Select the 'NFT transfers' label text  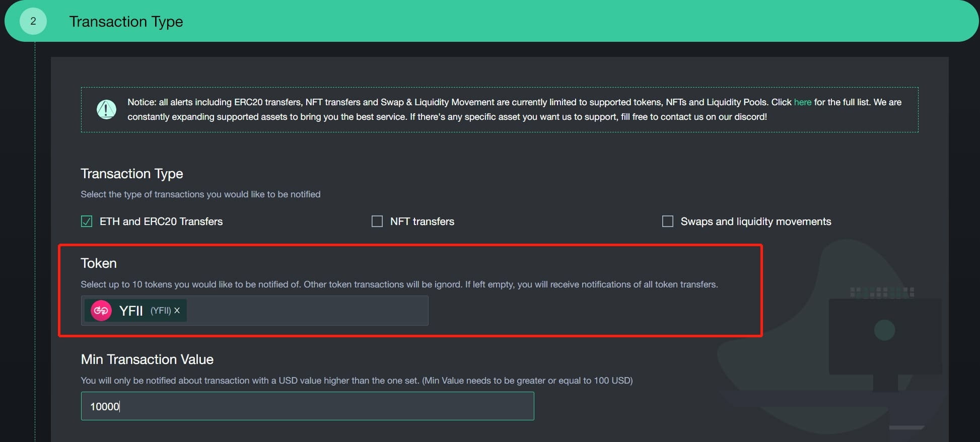pyautogui.click(x=422, y=222)
